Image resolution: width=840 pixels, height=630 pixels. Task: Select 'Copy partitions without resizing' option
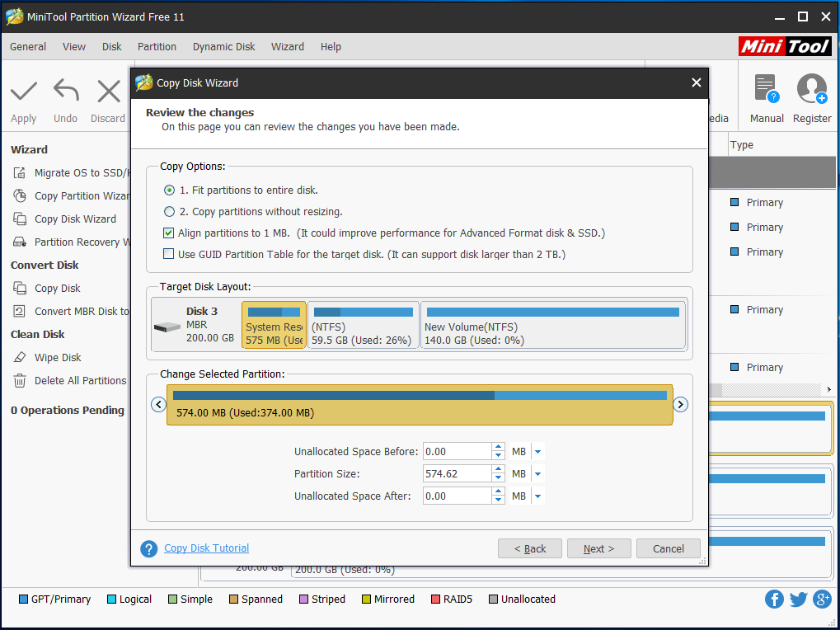[x=170, y=211]
